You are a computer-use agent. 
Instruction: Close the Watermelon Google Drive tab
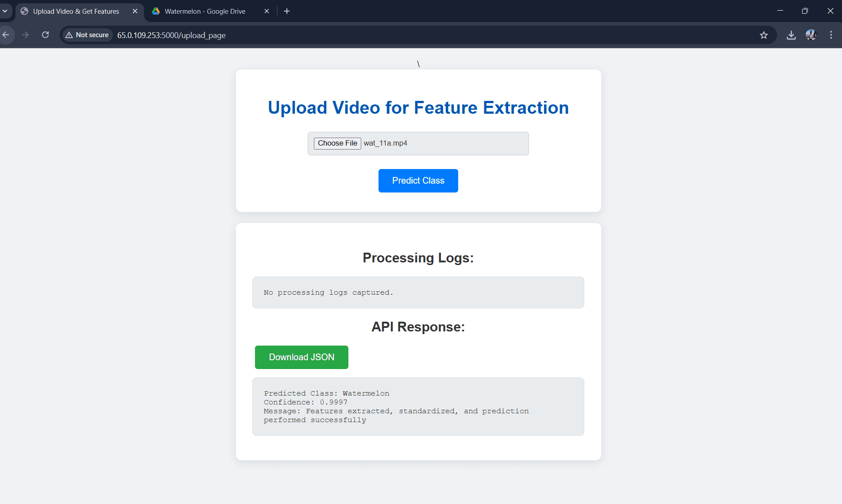[267, 11]
